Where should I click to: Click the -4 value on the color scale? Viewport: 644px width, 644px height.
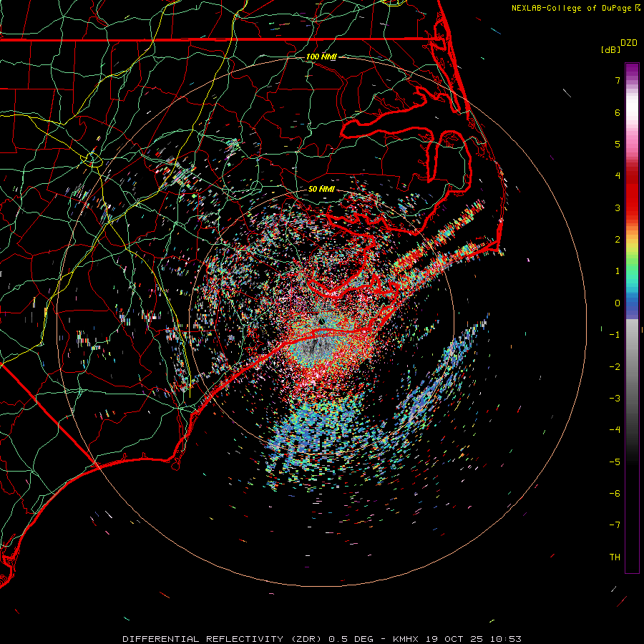coord(615,430)
